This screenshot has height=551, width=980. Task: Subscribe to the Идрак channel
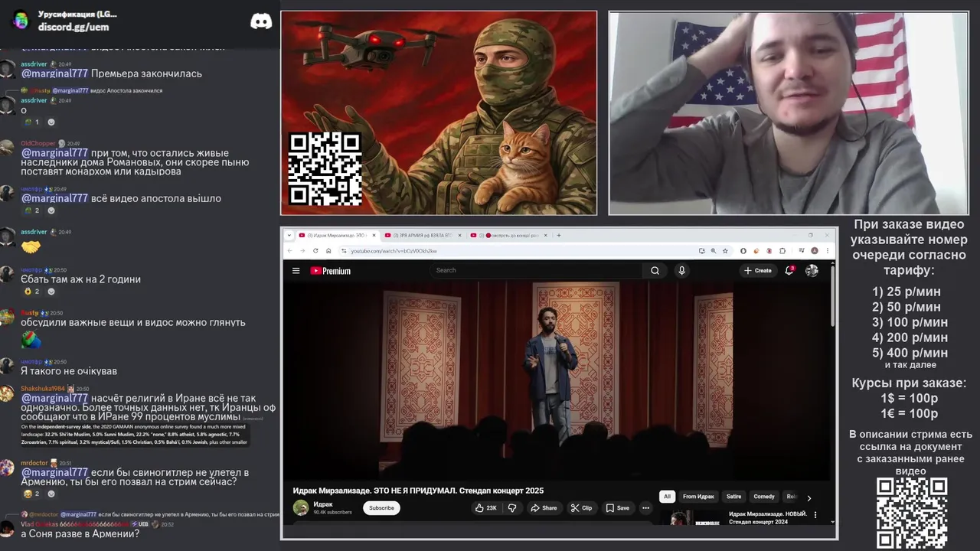(381, 507)
